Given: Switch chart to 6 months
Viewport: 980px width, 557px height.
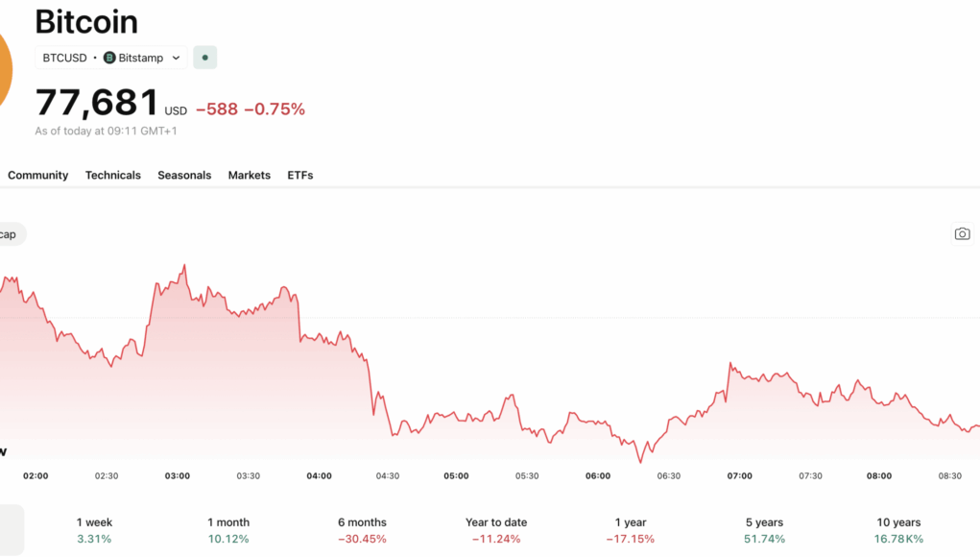Looking at the screenshot, I should (362, 530).
